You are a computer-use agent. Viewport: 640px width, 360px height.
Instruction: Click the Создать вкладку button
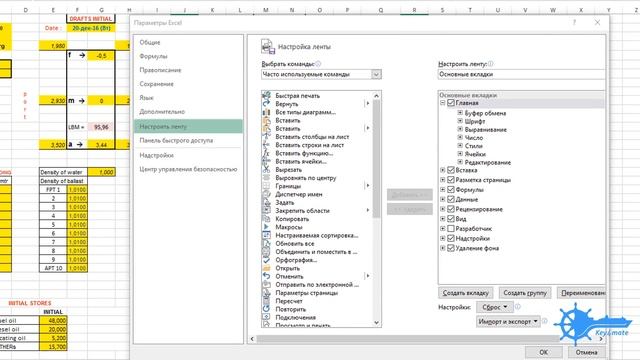click(x=466, y=293)
